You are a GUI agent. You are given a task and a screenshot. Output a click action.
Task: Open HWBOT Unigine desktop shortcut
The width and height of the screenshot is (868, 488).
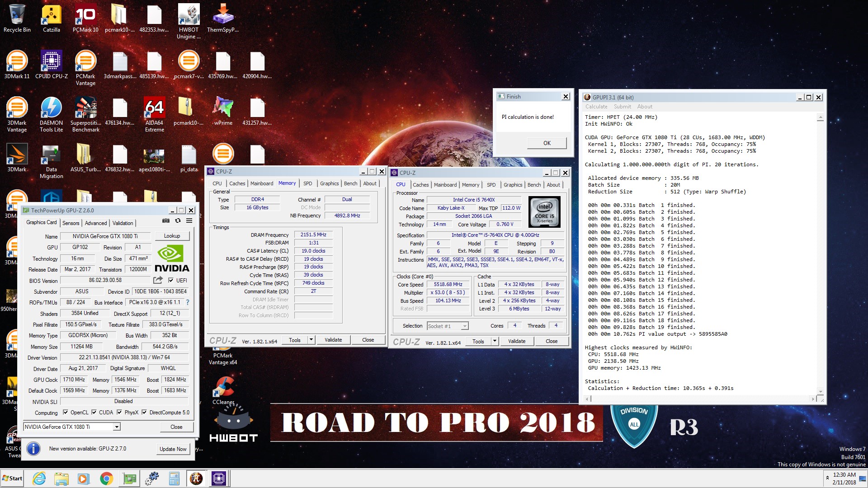(189, 21)
